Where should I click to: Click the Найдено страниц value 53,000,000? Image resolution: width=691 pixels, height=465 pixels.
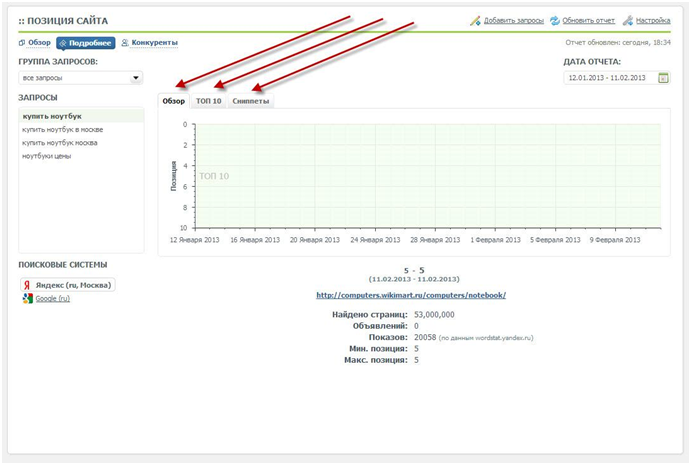[434, 315]
